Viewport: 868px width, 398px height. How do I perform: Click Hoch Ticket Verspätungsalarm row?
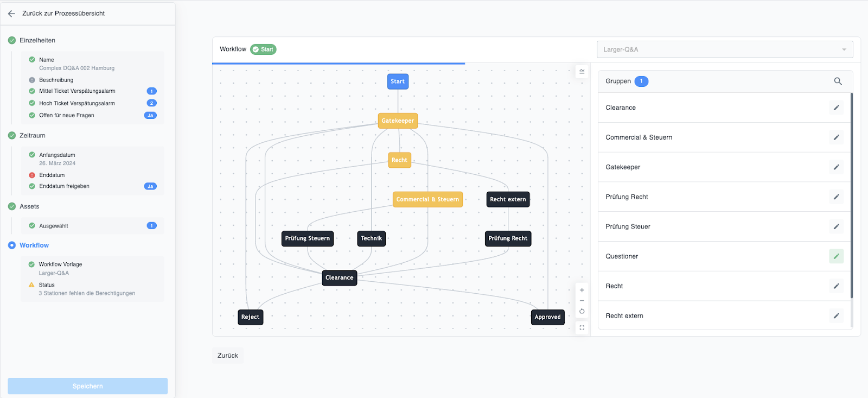point(92,103)
